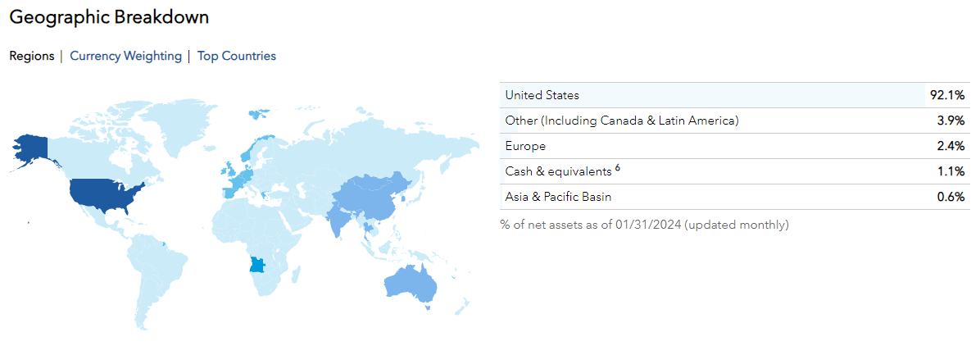Select the Regions tab
980x355 pixels.
click(31, 57)
